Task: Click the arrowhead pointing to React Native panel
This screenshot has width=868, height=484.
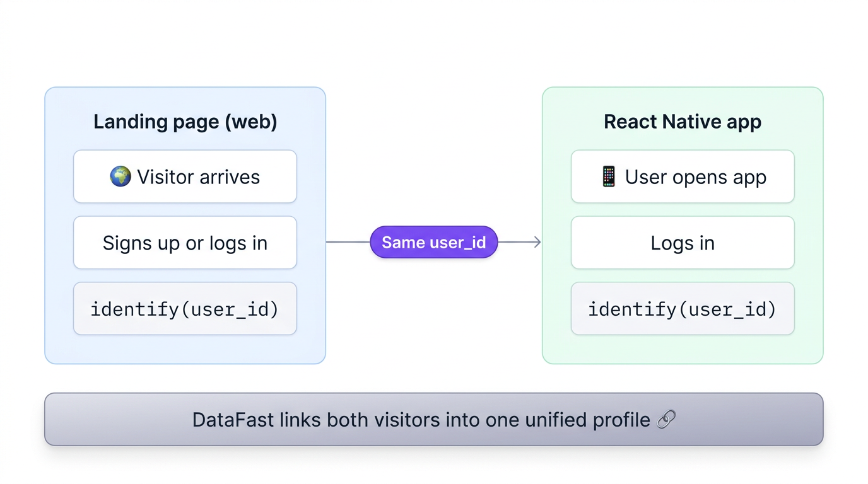Action: [x=537, y=242]
